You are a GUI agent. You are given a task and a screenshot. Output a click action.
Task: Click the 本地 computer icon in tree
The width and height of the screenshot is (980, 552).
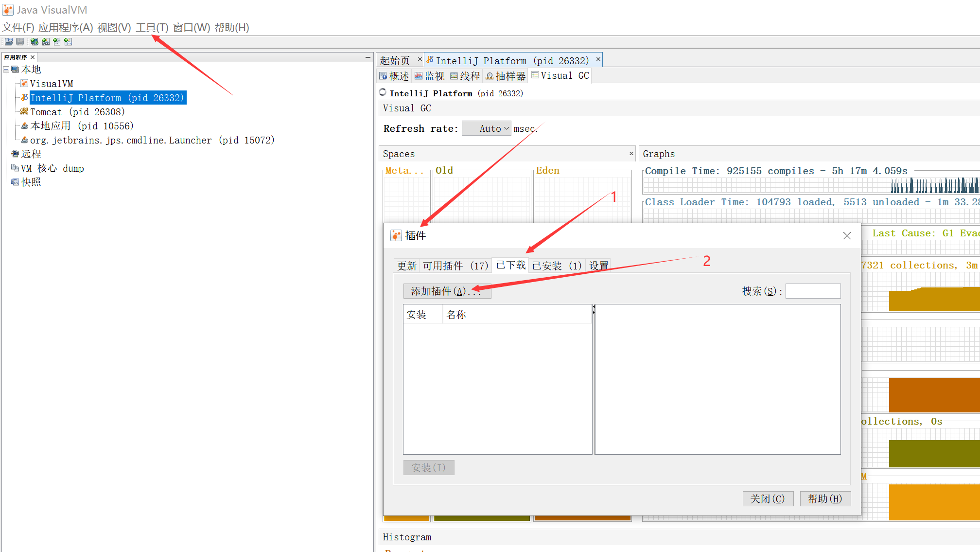[x=16, y=70]
